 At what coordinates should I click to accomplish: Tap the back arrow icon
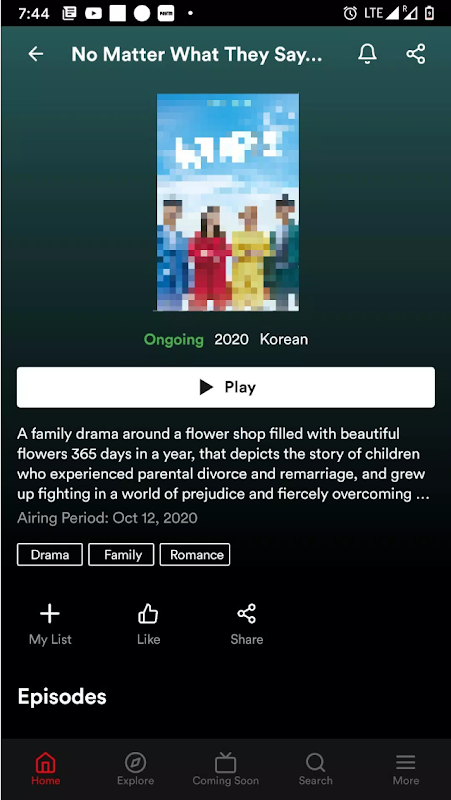[36, 54]
